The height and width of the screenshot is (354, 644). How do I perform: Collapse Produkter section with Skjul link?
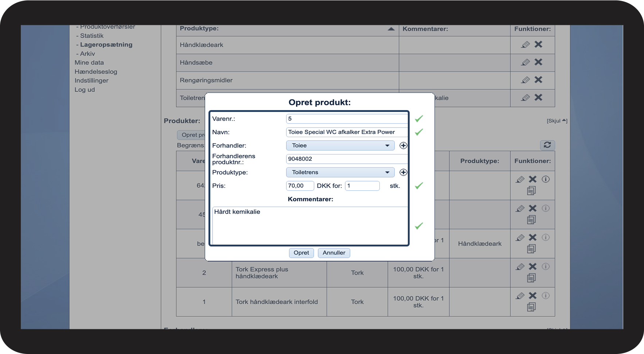[x=557, y=121]
